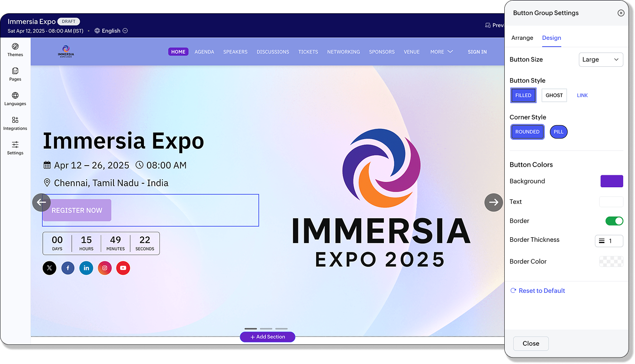
Task: Click the Immersia Expo heading text
Action: (x=123, y=141)
